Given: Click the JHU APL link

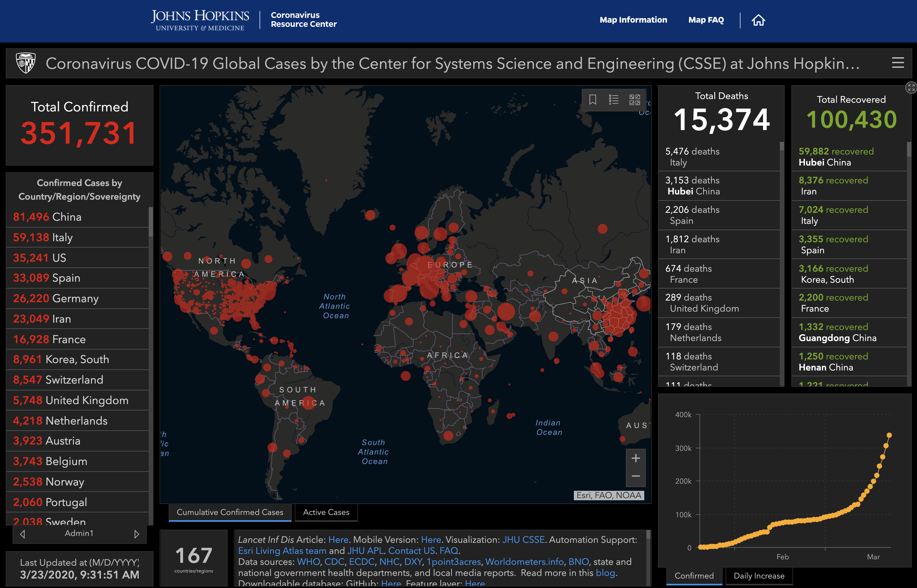Looking at the screenshot, I should [365, 551].
